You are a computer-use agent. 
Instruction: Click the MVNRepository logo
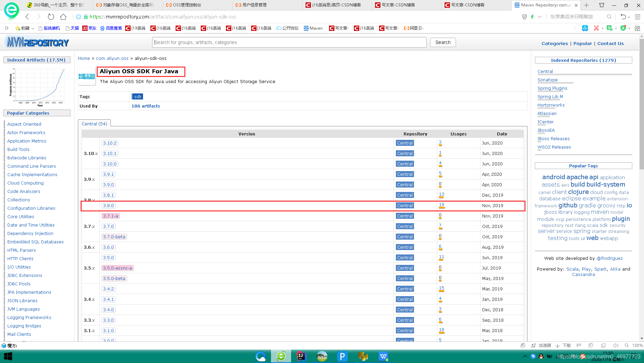[x=37, y=42]
